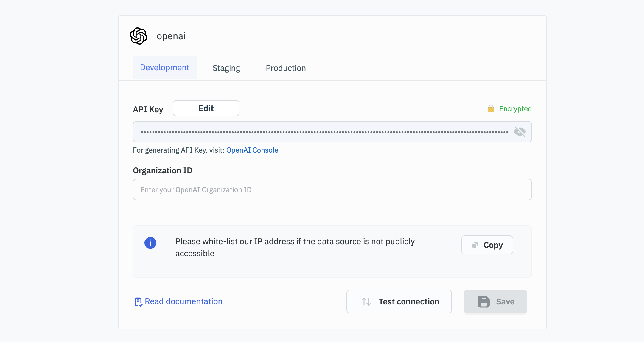The image size is (644, 342).
Task: Click the encrypted lock icon
Action: point(490,108)
